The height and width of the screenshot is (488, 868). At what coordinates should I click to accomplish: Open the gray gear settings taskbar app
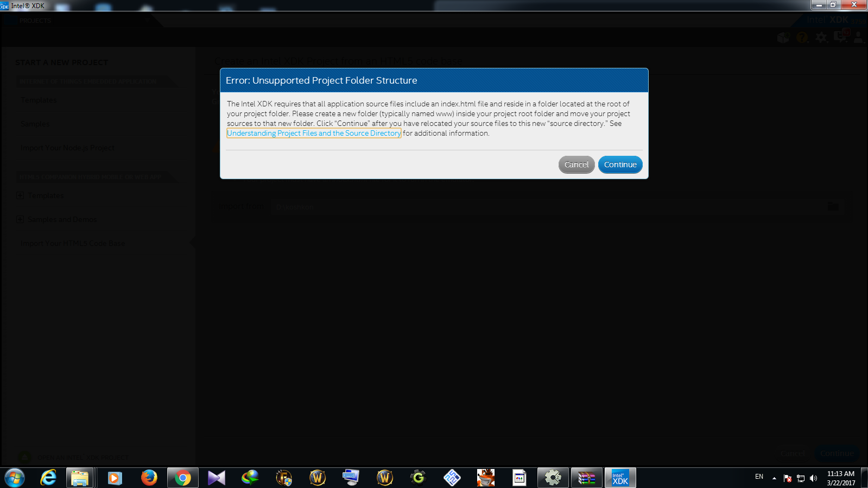pyautogui.click(x=553, y=478)
